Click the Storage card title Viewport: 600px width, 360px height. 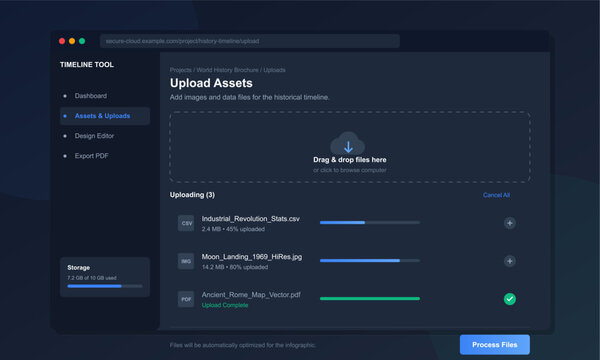[78, 267]
